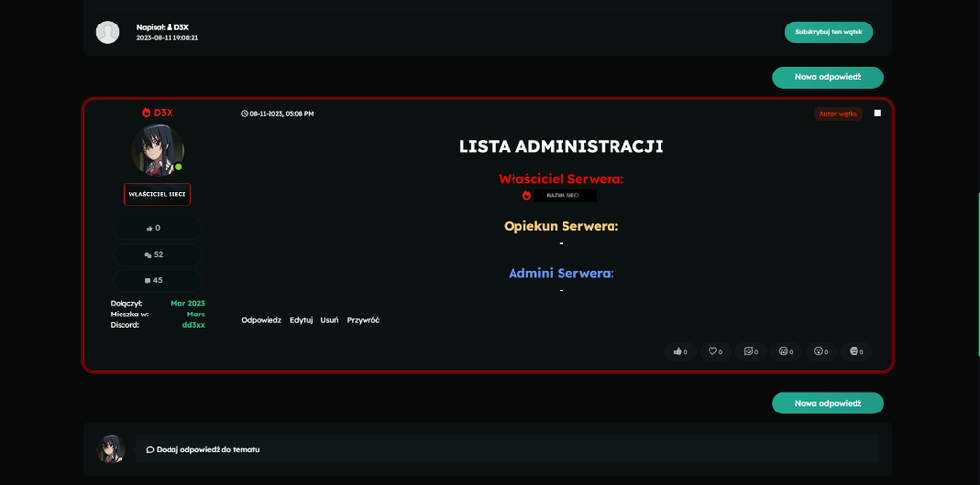The height and width of the screenshot is (485, 980).
Task: React to the post with a heart
Action: point(715,351)
